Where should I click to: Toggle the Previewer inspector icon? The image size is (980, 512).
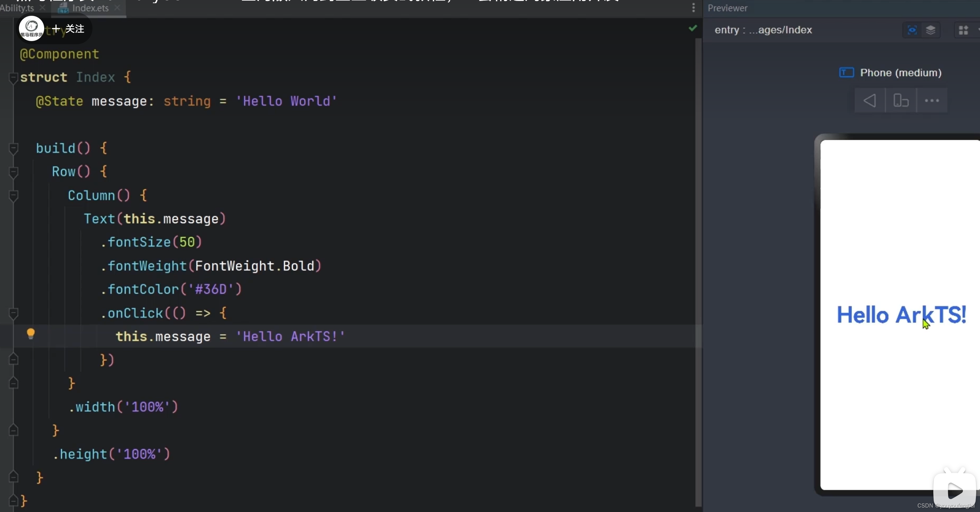tap(912, 30)
